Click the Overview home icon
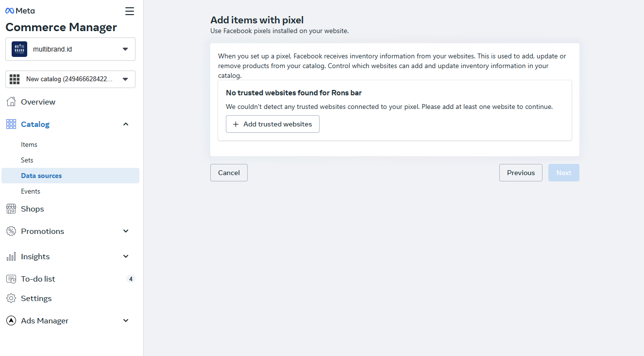The image size is (644, 356). click(x=11, y=102)
